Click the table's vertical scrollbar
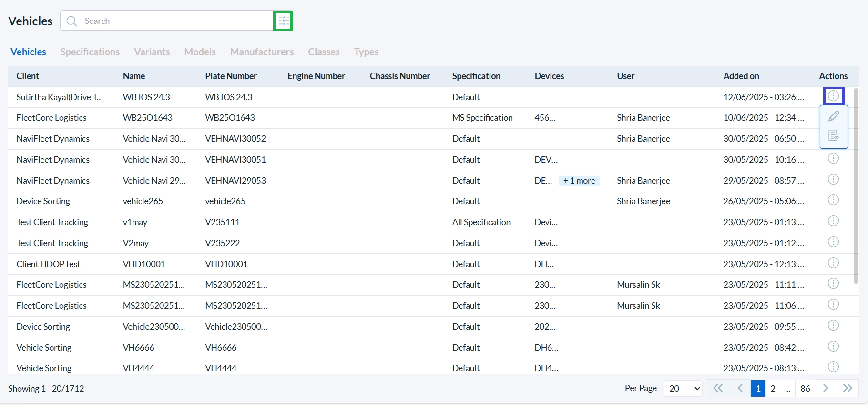Viewport: 868px width, 405px height. [x=856, y=186]
